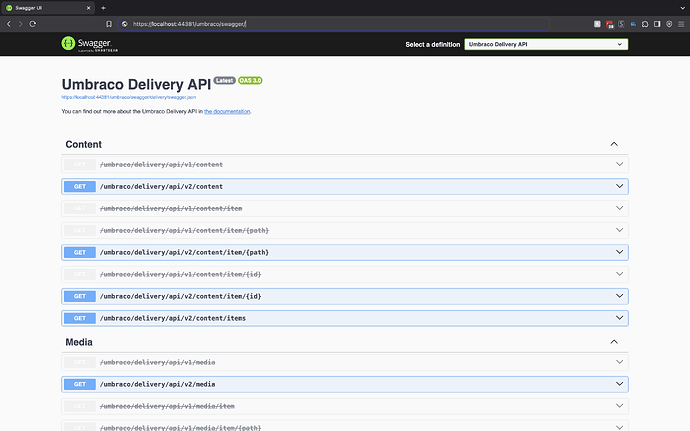Expand v2/content/item/{path} chevron
Image resolution: width=690 pixels, height=431 pixels.
pos(619,252)
